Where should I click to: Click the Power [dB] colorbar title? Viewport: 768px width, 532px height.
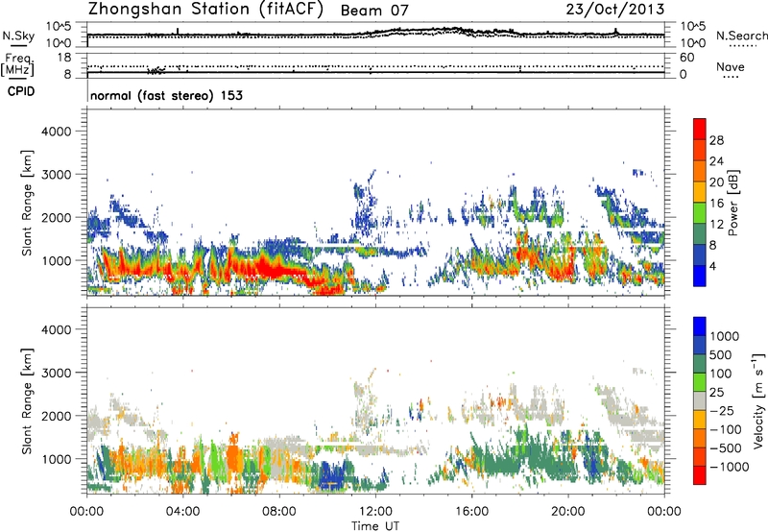tap(733, 203)
